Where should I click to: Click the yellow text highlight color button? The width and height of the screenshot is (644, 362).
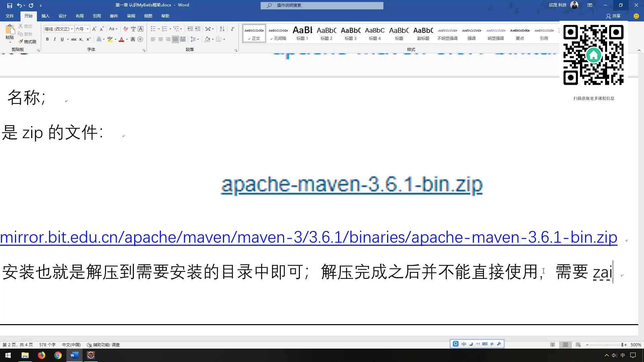click(110, 39)
